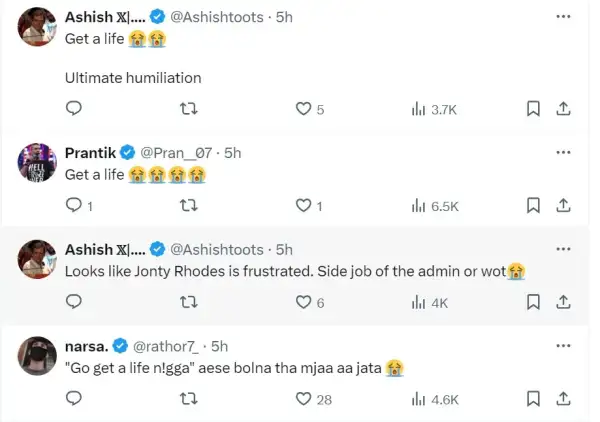Share Ashish's Jonty Rhodes tweet

[563, 302]
